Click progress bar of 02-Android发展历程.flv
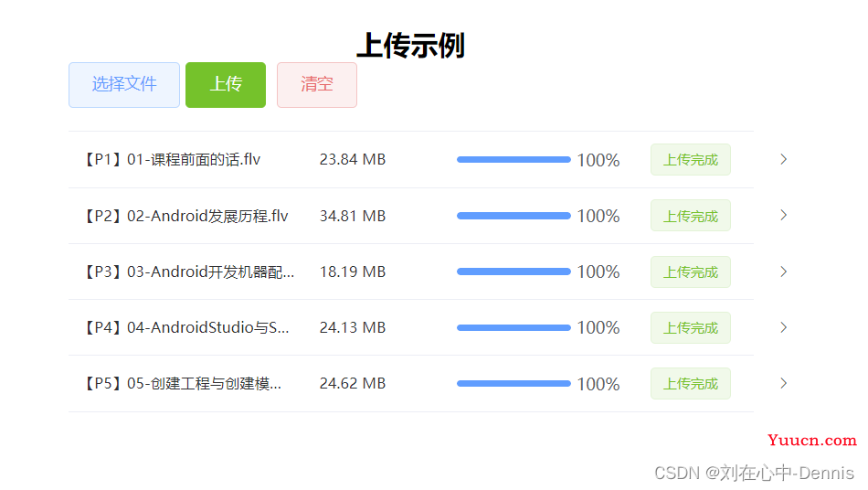The image size is (868, 490). coord(513,216)
